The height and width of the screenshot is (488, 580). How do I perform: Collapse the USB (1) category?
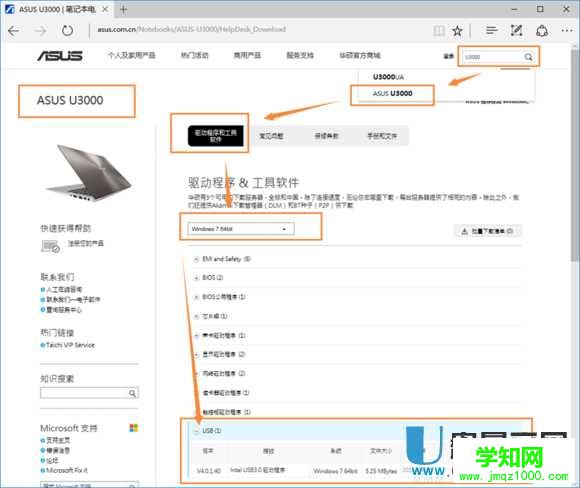click(x=208, y=431)
